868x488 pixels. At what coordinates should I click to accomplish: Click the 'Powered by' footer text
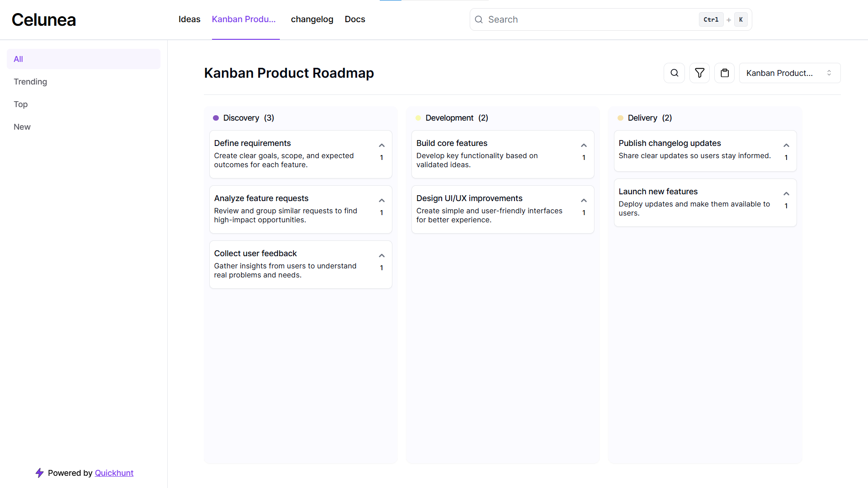(70, 473)
